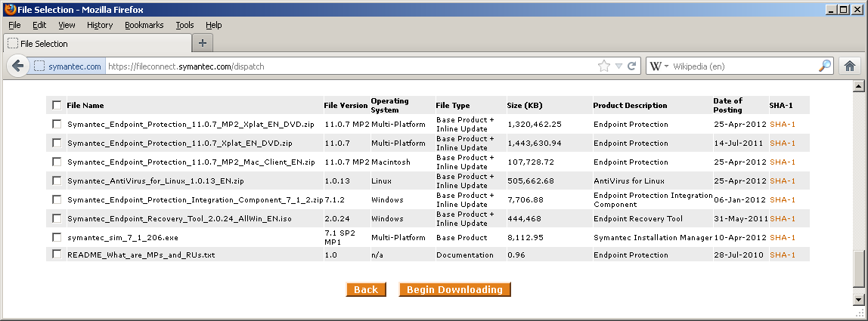The height and width of the screenshot is (321, 868).
Task: Open SHA-1 link for AntiVirus for Linux
Action: [783, 181]
